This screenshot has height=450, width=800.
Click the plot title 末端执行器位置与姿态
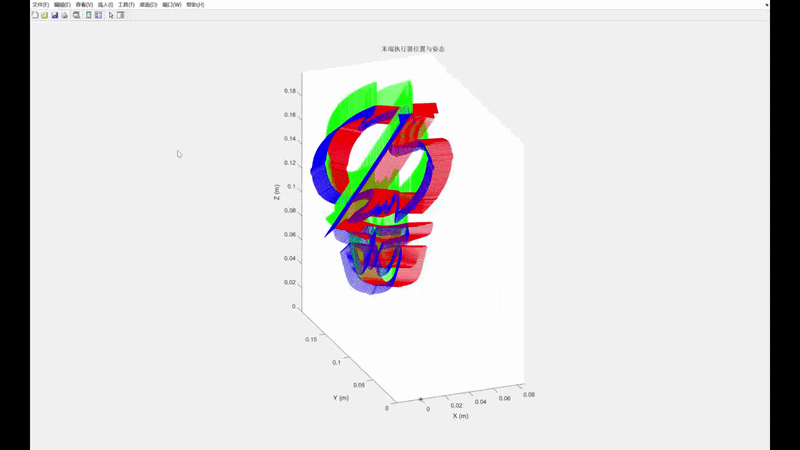point(413,49)
